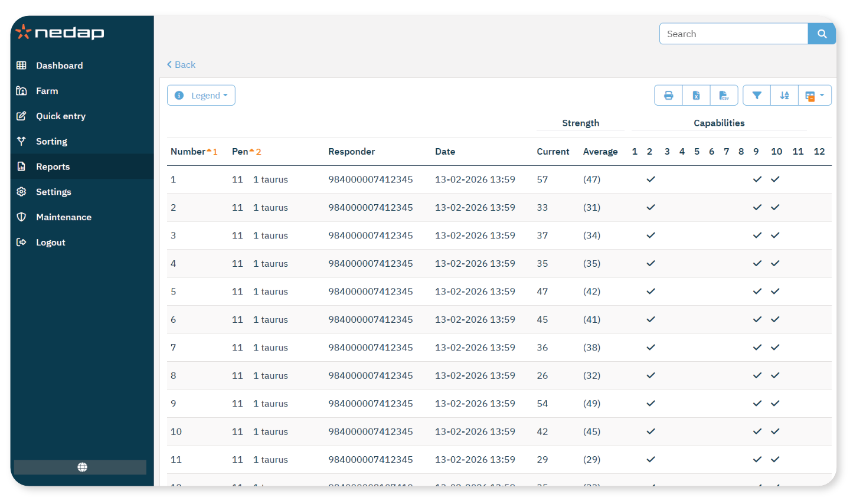This screenshot has width=850, height=504.
Task: Print the report with the printer icon
Action: click(x=668, y=95)
